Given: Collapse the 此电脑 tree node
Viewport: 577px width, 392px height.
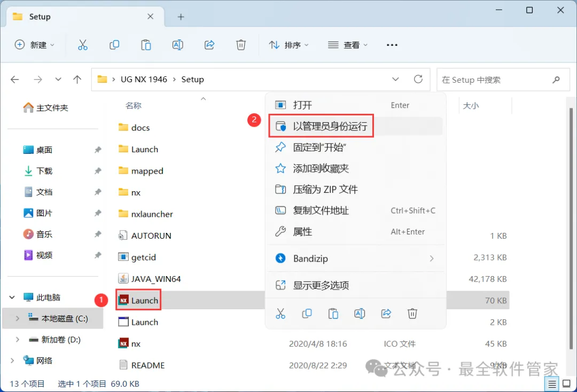Looking at the screenshot, I should point(12,297).
